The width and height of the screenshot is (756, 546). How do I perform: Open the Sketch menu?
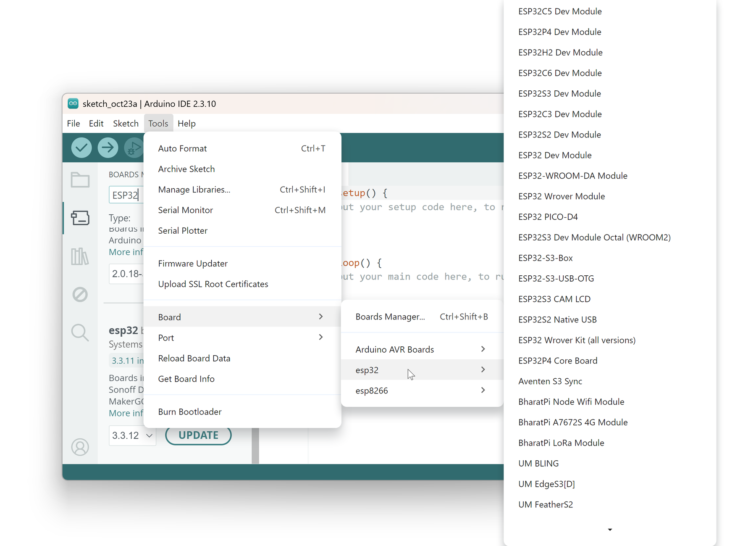[x=126, y=124]
